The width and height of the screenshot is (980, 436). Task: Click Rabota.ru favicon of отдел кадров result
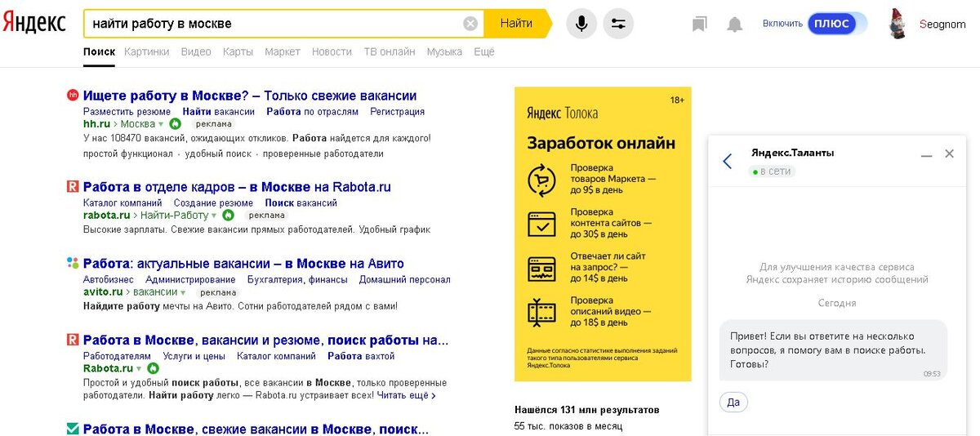click(73, 187)
